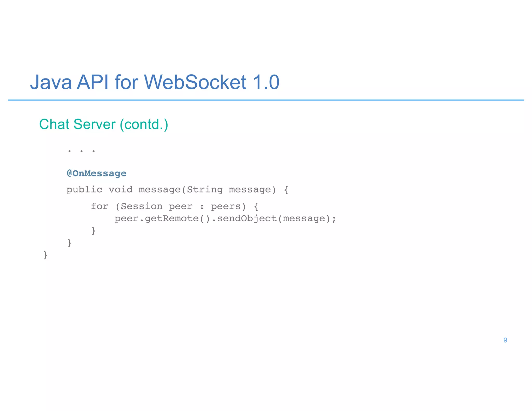This screenshot has height=411, width=532.
Task: Click the ellipsis dots above the annotation
Action: (x=81, y=151)
